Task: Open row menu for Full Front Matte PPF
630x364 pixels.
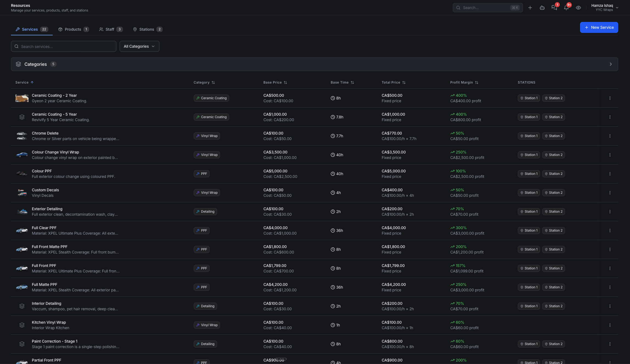Action: pyautogui.click(x=610, y=249)
